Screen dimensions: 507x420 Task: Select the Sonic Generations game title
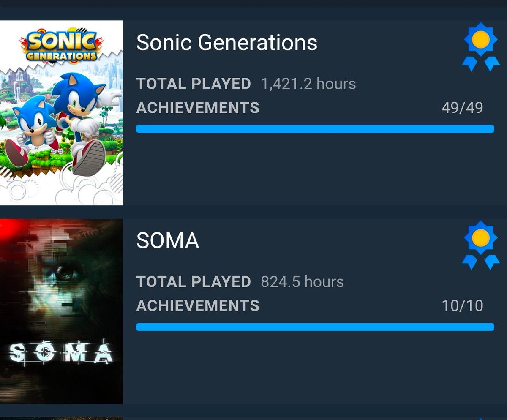[x=227, y=42]
